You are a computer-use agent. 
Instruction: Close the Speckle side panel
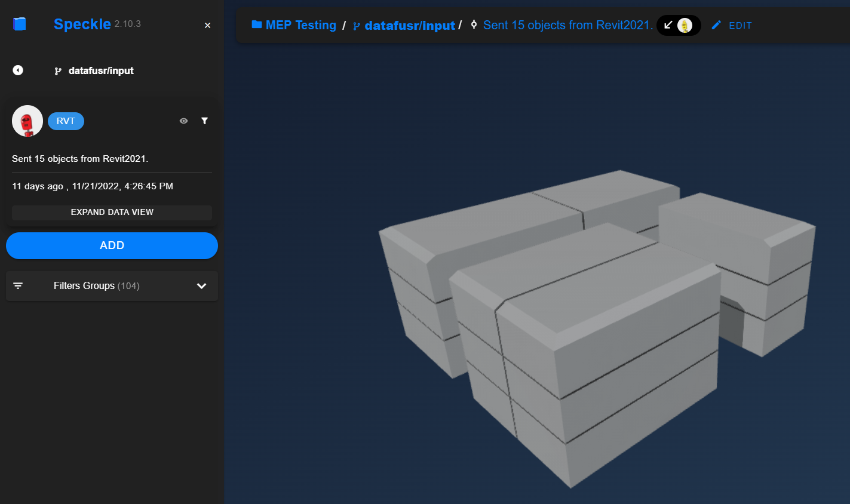point(207,25)
